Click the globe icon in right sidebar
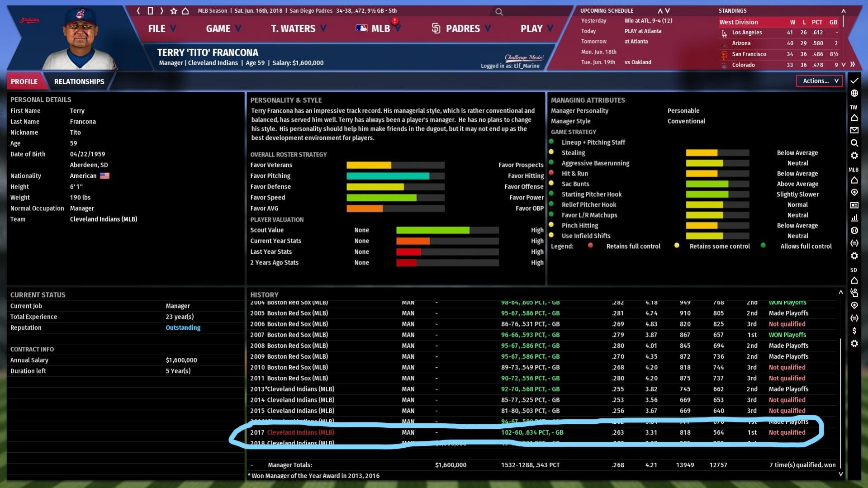Image resolution: width=868 pixels, height=488 pixels. [854, 93]
